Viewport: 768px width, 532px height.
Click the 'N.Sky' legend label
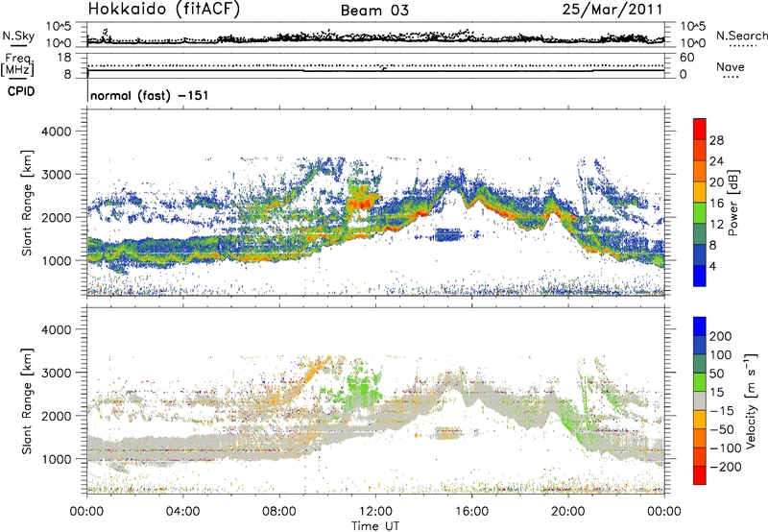pyautogui.click(x=18, y=36)
